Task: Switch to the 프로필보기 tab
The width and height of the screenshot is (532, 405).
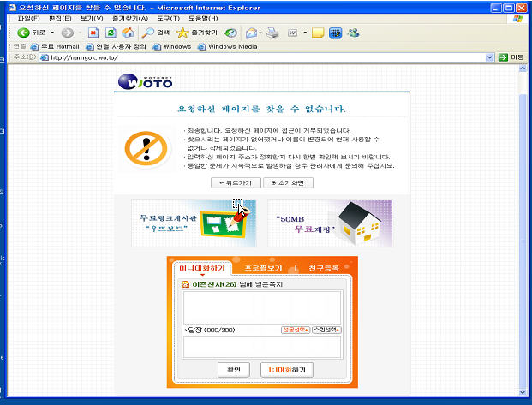Action: pos(263,268)
